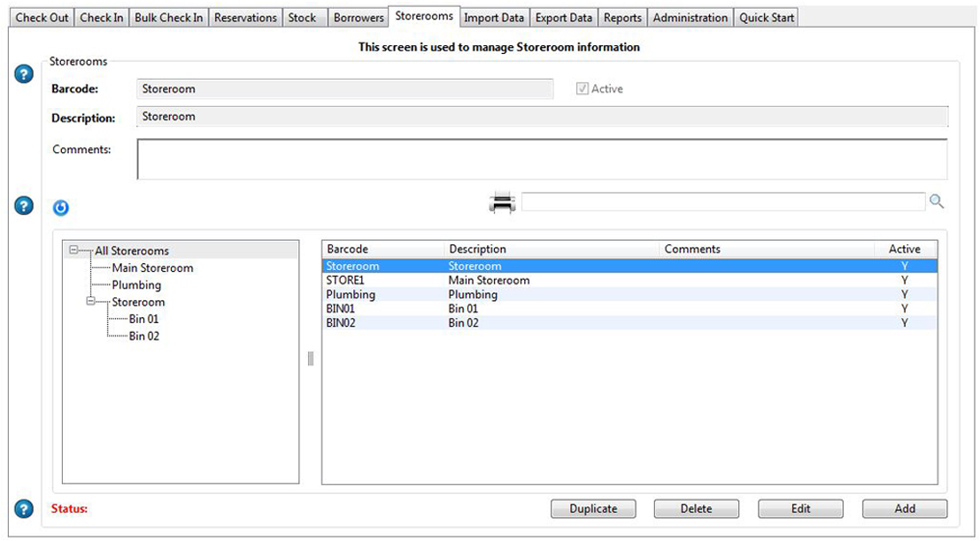The image size is (980, 541).
Task: Collapse the Storeroom tree branch
Action: (x=90, y=302)
